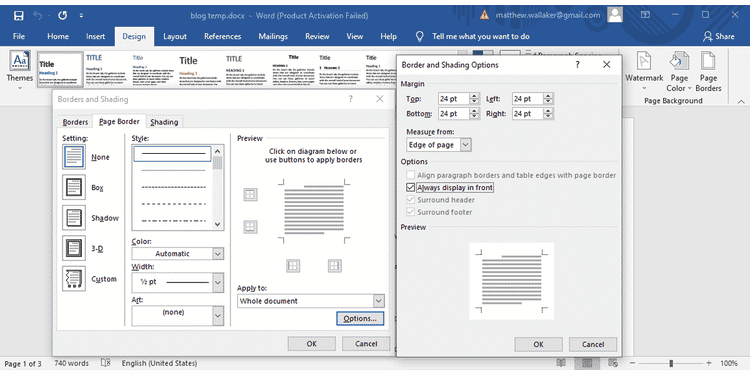Open the Themes gallery button

pos(20,69)
